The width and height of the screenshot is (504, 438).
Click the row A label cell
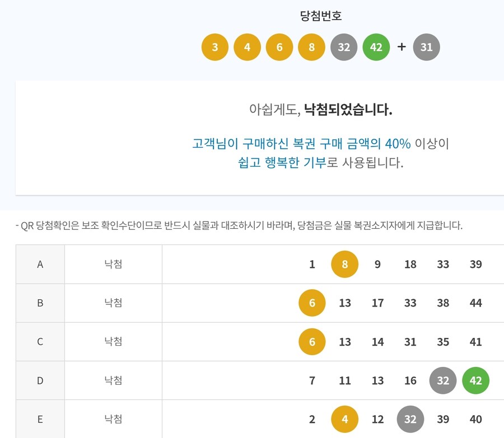(40, 264)
